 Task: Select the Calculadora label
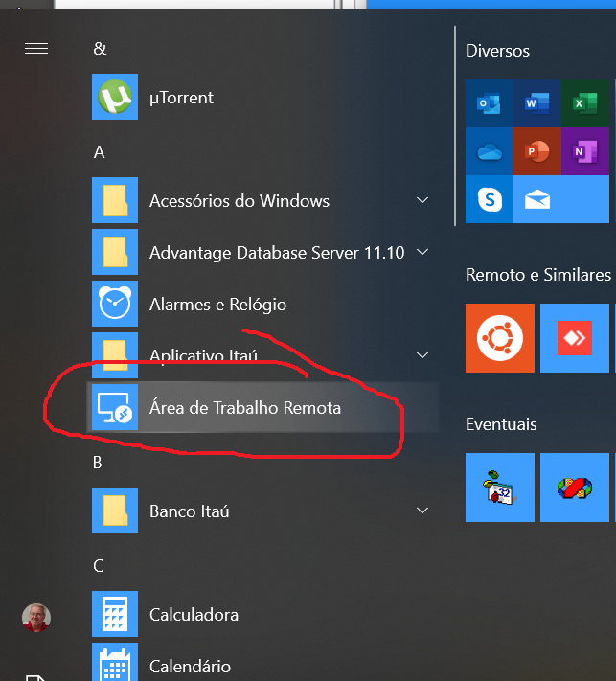pyautogui.click(x=194, y=615)
